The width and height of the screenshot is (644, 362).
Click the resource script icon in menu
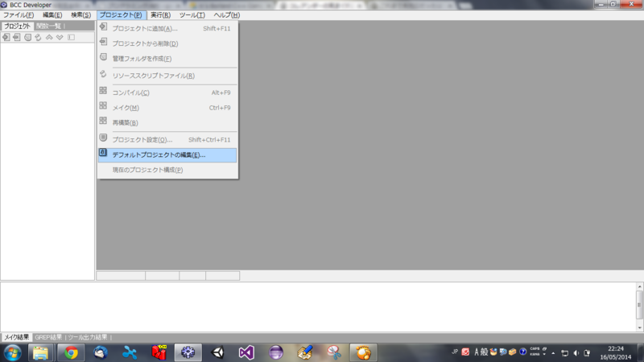[103, 74]
